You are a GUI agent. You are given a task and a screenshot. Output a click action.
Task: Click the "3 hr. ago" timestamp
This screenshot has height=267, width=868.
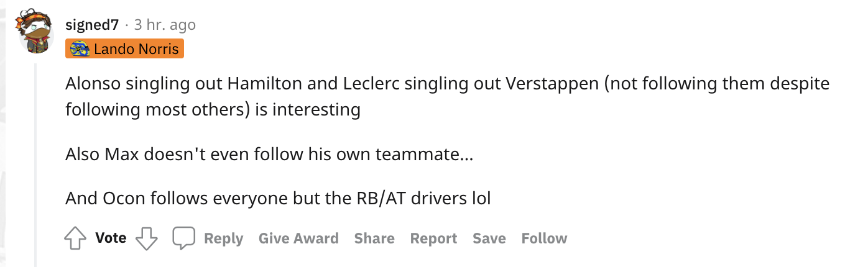coord(165,25)
